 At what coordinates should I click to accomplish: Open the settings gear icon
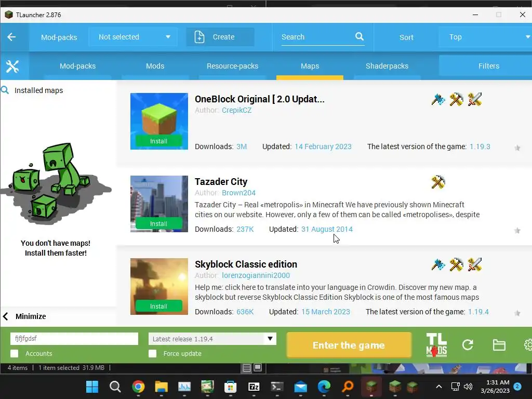coord(528,345)
